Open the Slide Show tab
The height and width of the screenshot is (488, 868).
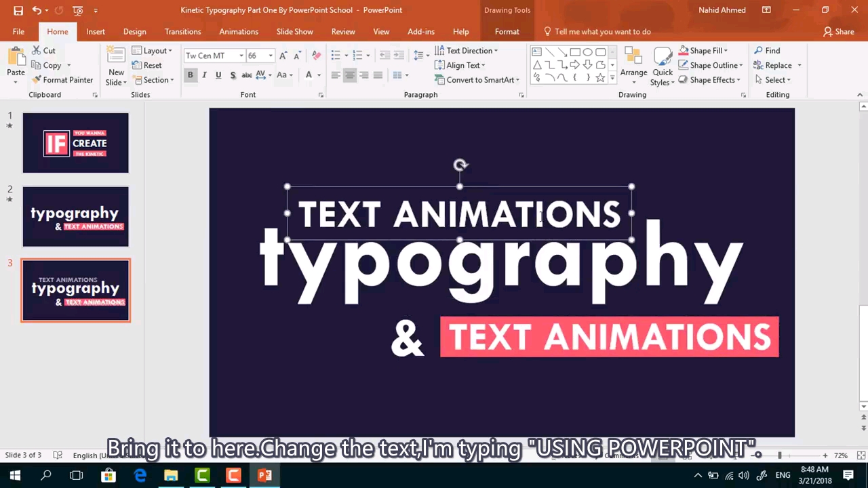pos(294,32)
